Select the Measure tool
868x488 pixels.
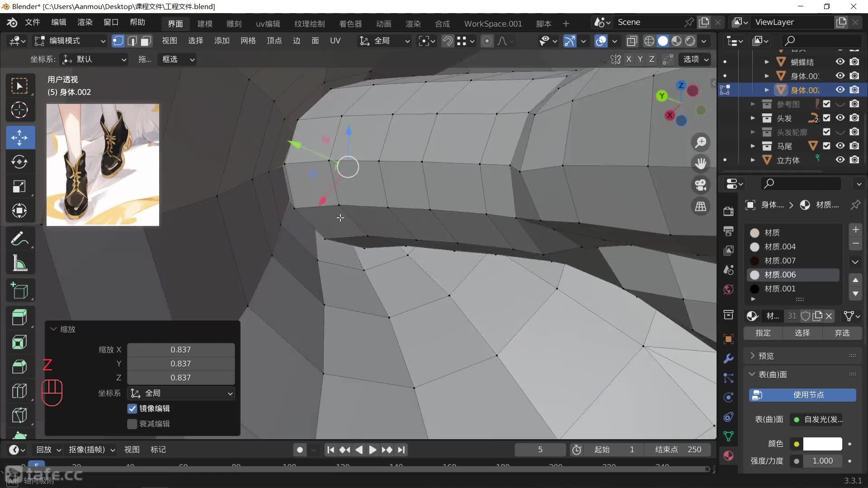point(19,263)
